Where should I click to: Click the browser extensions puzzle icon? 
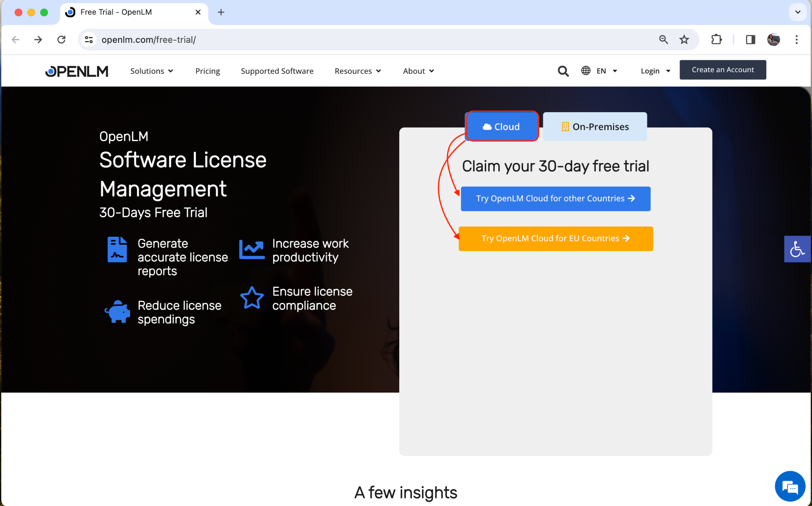click(x=716, y=39)
